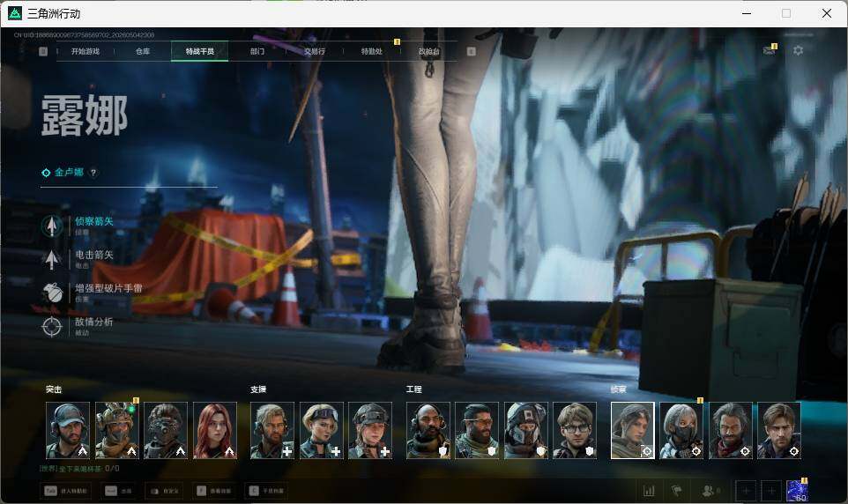The height and width of the screenshot is (504, 848).
Task: Open the settings gear
Action: click(x=798, y=50)
